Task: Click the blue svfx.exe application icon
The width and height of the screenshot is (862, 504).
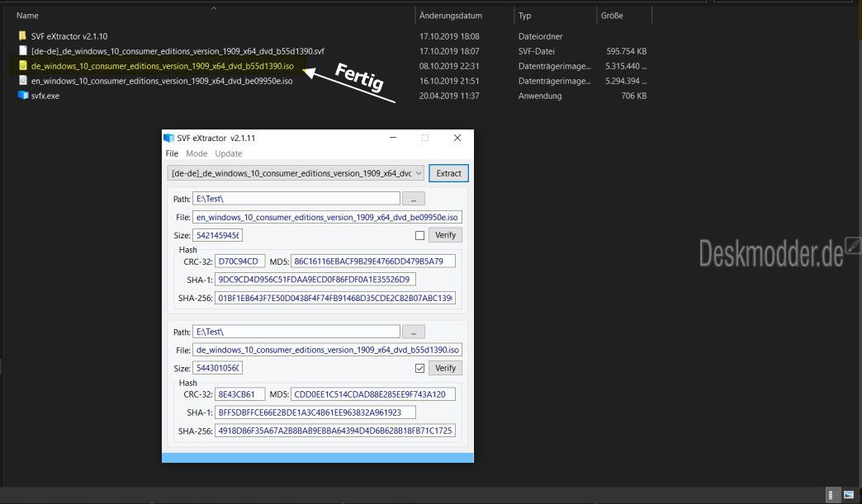Action: (22, 95)
